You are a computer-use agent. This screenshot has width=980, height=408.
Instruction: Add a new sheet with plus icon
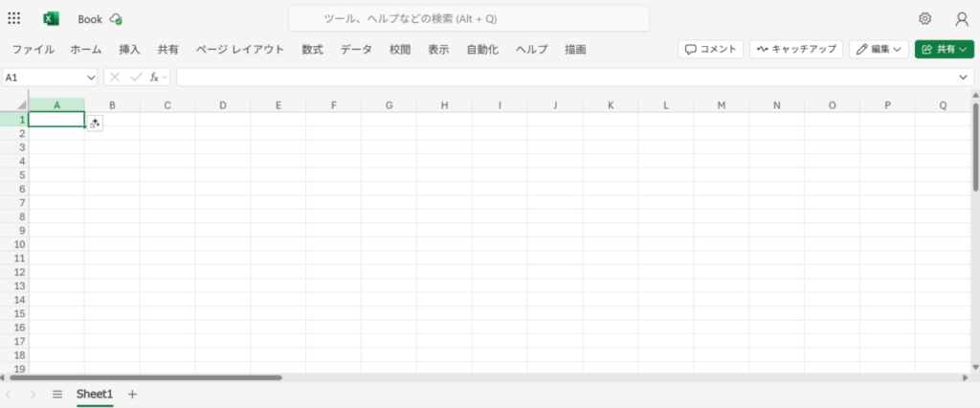[132, 395]
